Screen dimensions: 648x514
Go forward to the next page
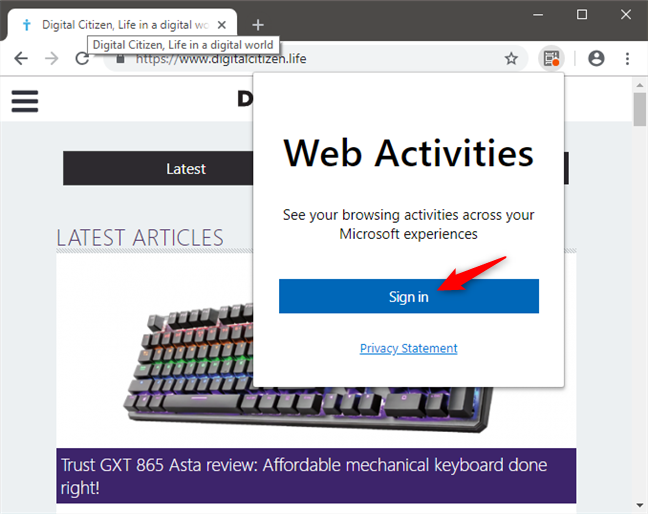(52, 59)
